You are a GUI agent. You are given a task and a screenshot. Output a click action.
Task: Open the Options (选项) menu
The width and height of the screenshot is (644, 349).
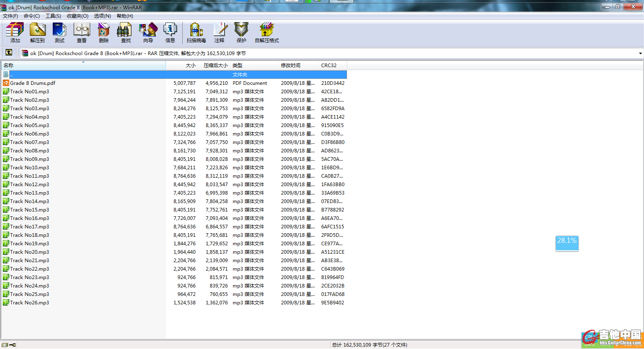tap(102, 16)
